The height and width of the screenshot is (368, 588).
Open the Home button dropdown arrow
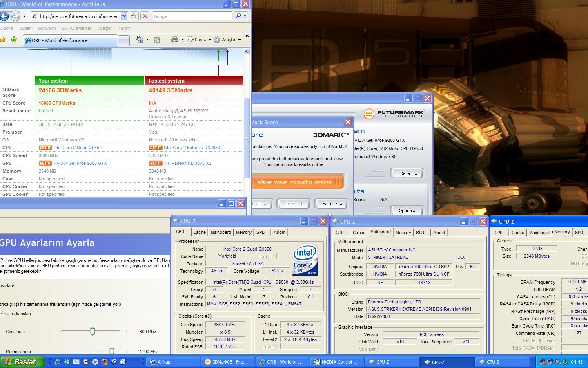tap(147, 40)
